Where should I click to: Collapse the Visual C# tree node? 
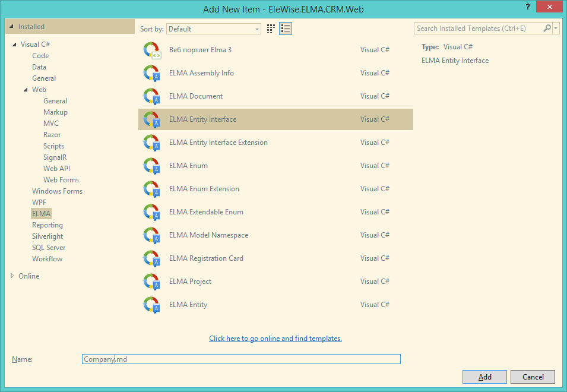click(x=14, y=45)
